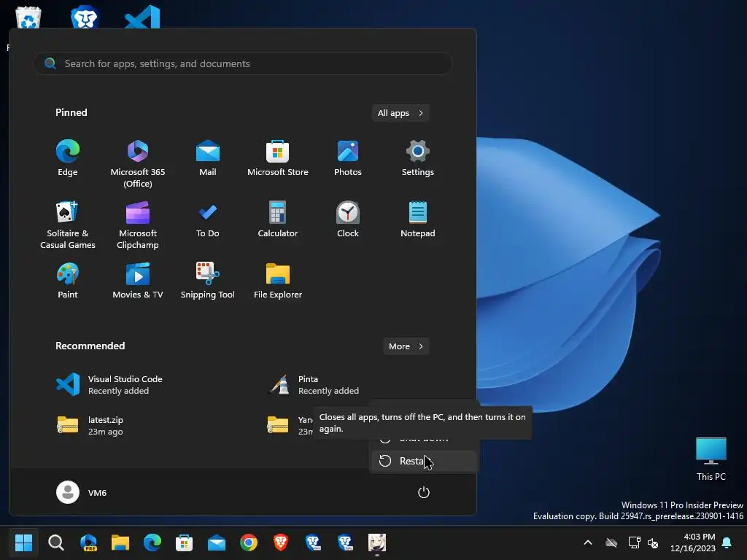The height and width of the screenshot is (560, 747).
Task: Open the muted volume tray icon
Action: point(653,542)
